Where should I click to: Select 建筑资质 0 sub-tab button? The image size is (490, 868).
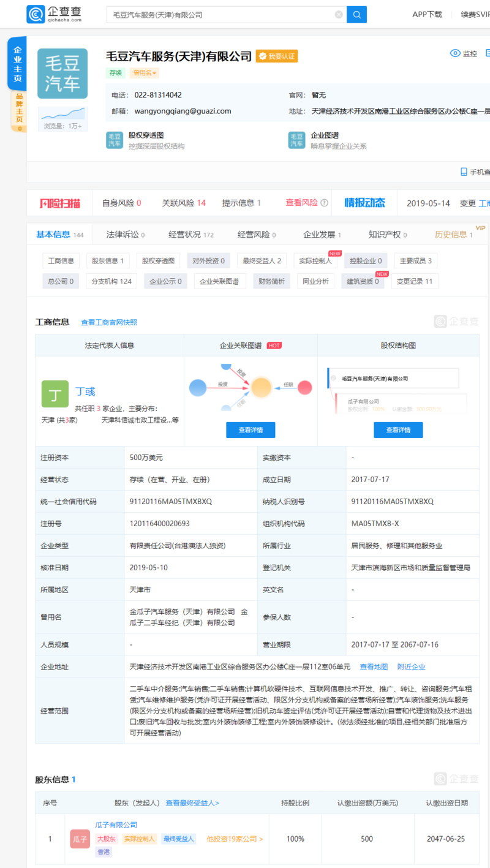(363, 281)
